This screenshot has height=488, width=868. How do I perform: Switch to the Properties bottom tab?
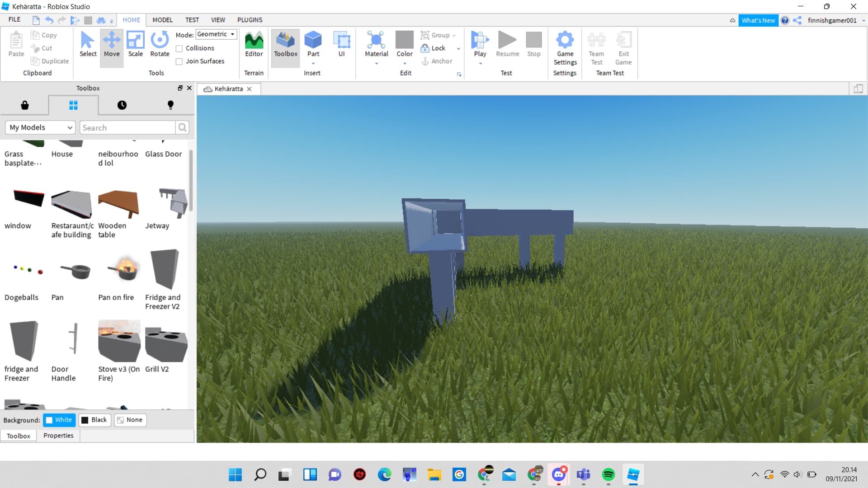coord(58,436)
